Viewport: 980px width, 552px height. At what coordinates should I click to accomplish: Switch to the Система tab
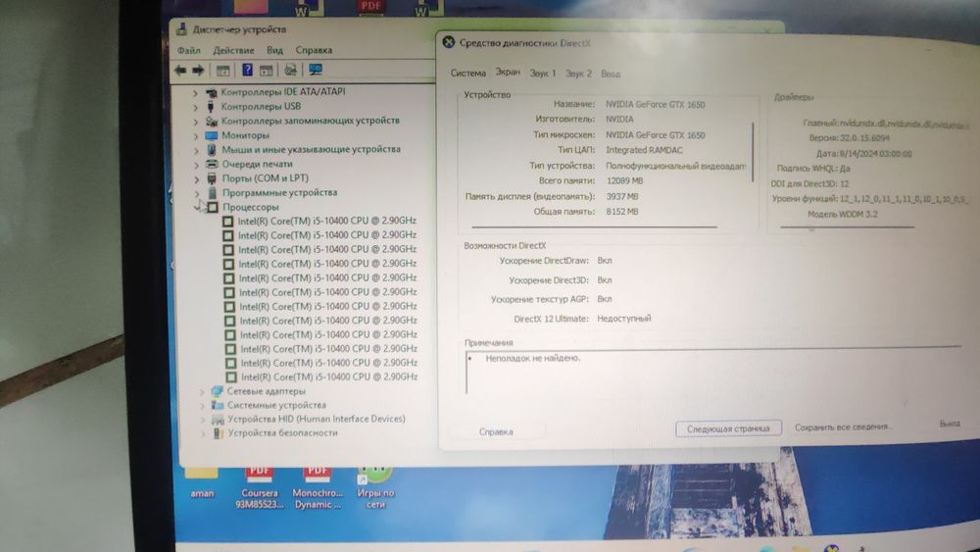(468, 74)
